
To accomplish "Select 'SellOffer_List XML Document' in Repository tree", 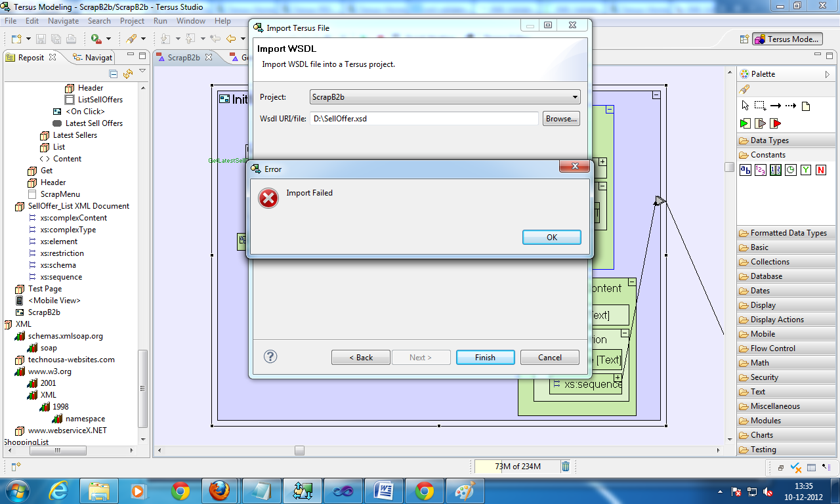I will click(78, 206).
